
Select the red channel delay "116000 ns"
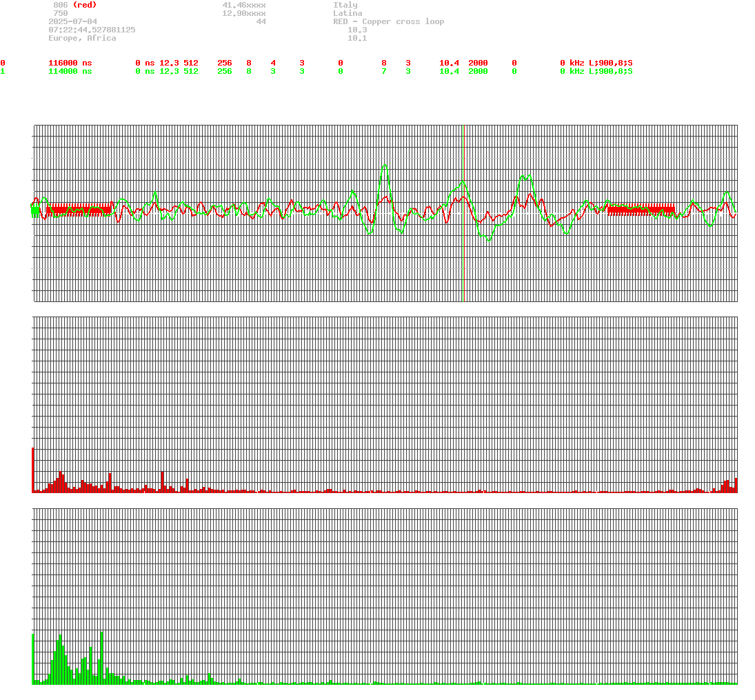pyautogui.click(x=70, y=63)
